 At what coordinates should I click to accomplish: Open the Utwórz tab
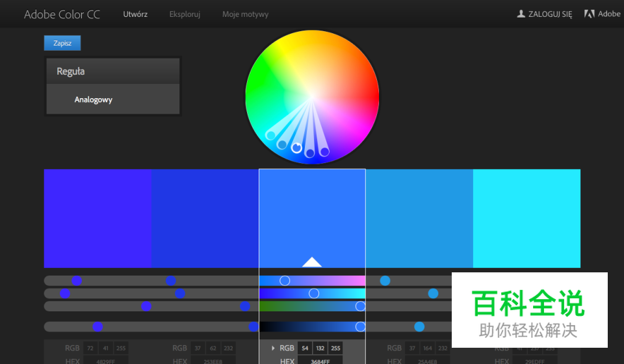(x=135, y=14)
